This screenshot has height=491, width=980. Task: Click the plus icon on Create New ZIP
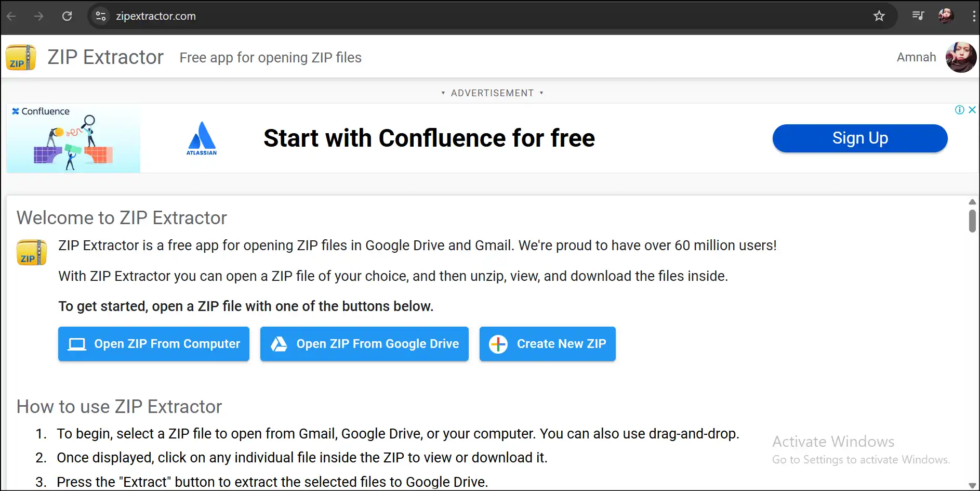498,344
